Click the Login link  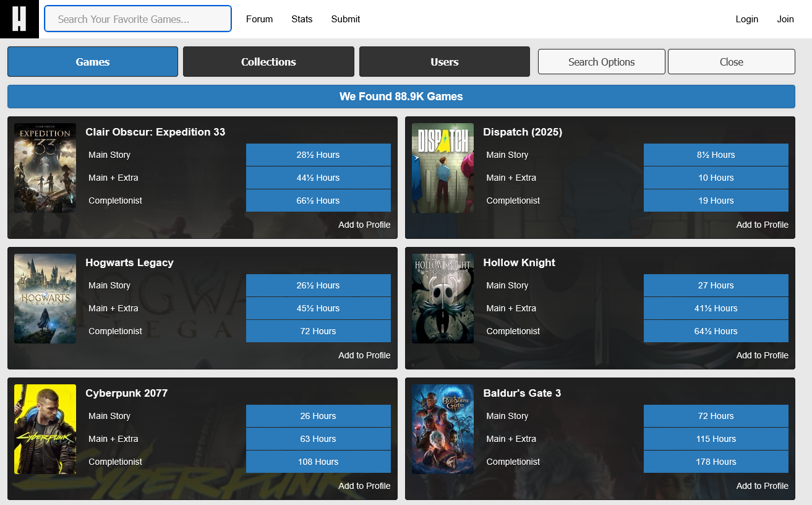click(746, 19)
